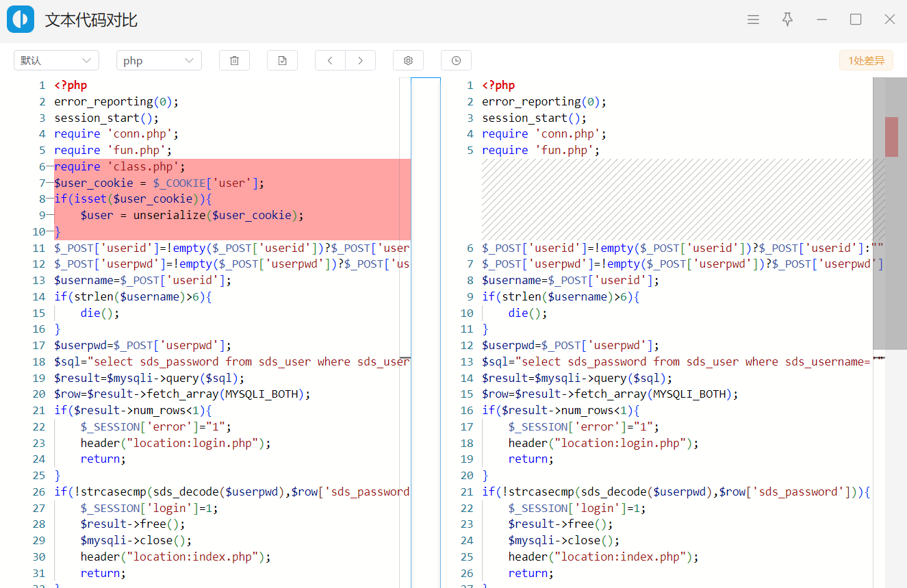This screenshot has height=588, width=907.
Task: Click "require 'fun.php';" in right pane
Action: pyautogui.click(x=541, y=150)
